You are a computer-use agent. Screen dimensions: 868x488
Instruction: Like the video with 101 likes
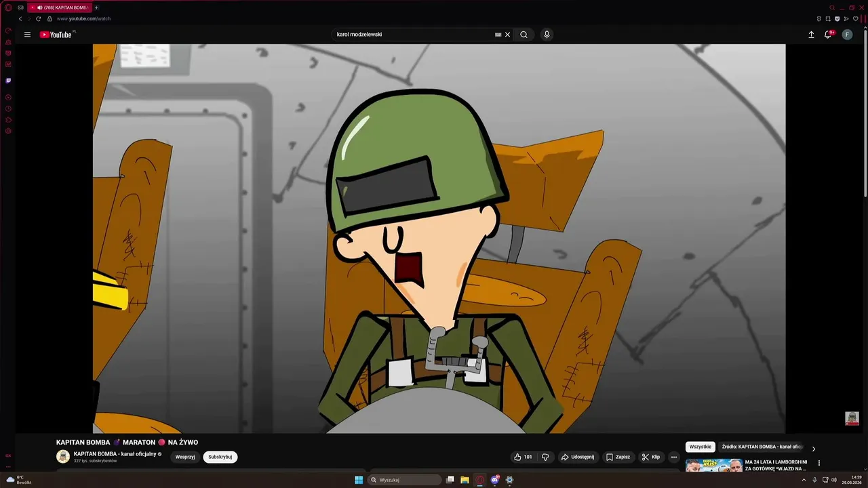(523, 457)
